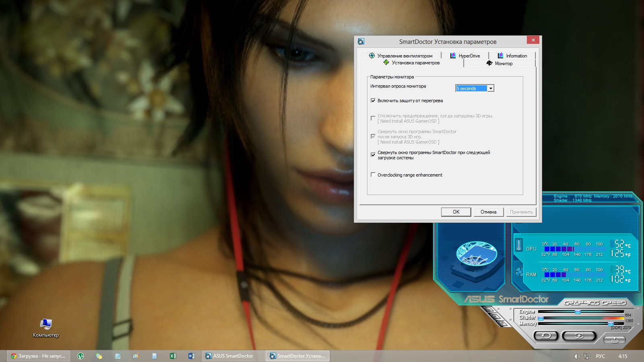
Task: Open the monitor polling interval dropdown
Action: [x=491, y=88]
